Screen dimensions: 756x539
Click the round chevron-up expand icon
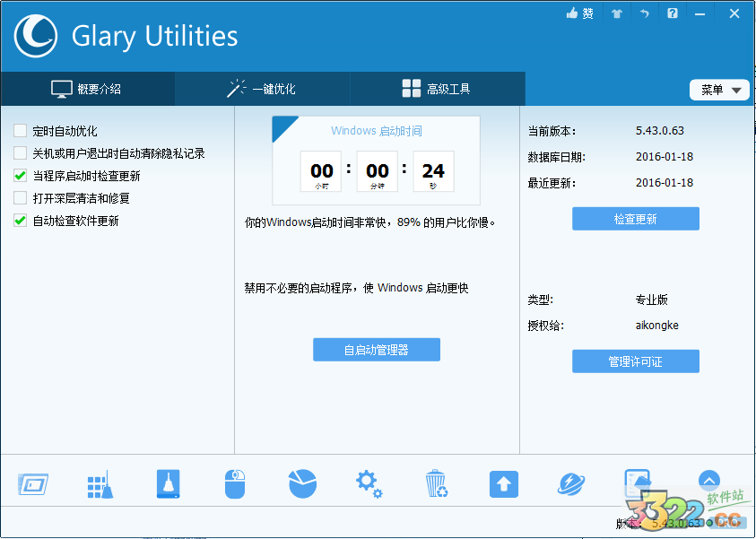click(x=708, y=481)
